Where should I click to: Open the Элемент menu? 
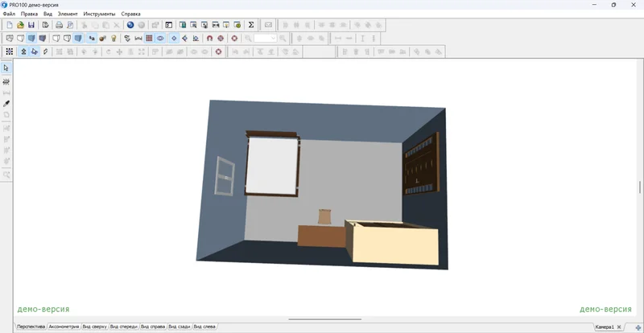68,14
